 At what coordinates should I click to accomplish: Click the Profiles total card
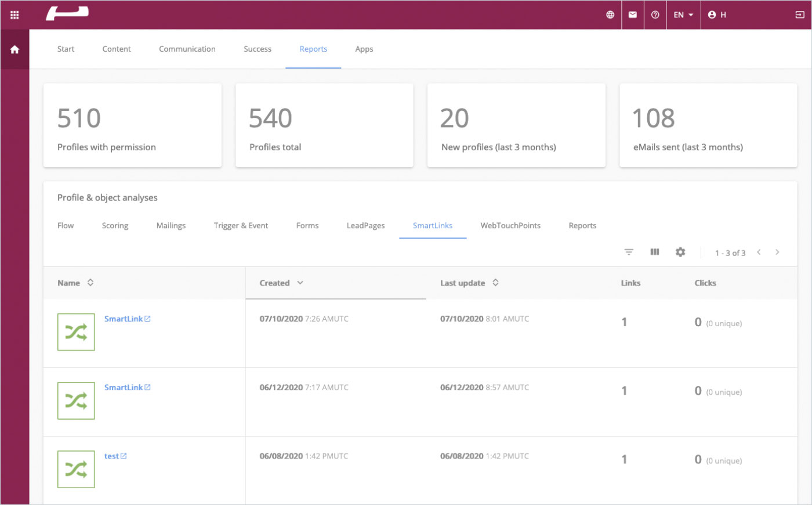pos(324,125)
